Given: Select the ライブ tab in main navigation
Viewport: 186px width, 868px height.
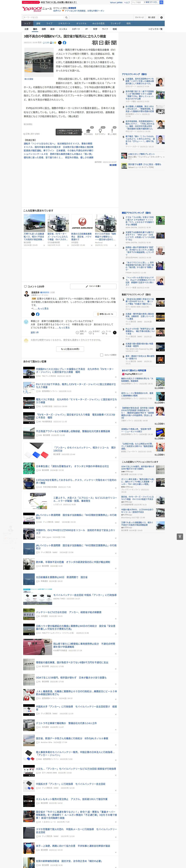Looking at the screenshot, I should (49, 24).
